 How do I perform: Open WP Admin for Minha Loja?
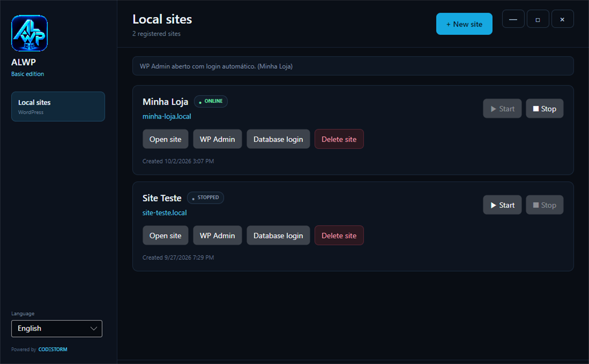pos(217,139)
